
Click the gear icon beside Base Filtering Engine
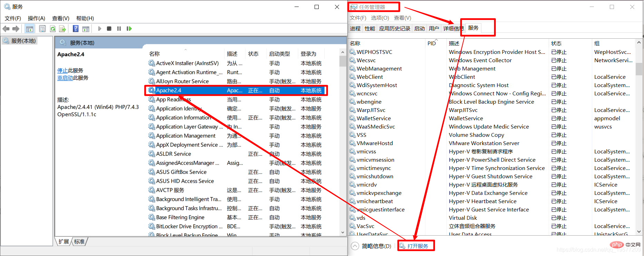point(152,217)
